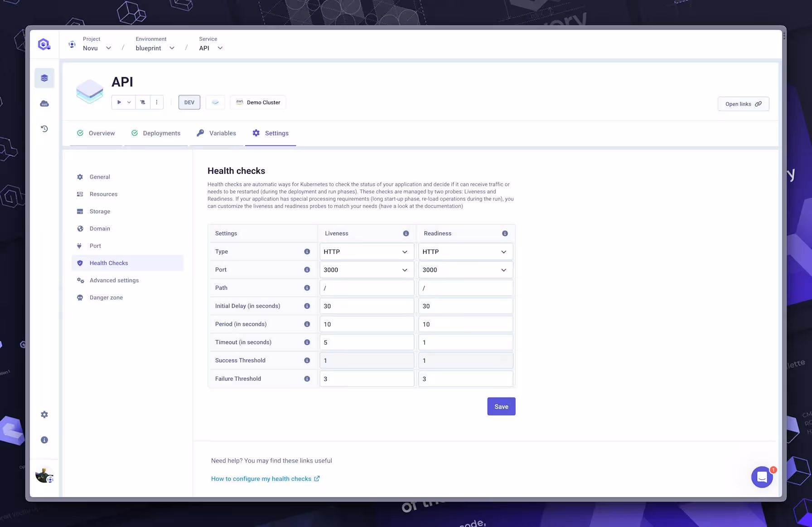Click the play button to deploy the API service
Screen dimensions: 812x527
pyautogui.click(x=119, y=102)
